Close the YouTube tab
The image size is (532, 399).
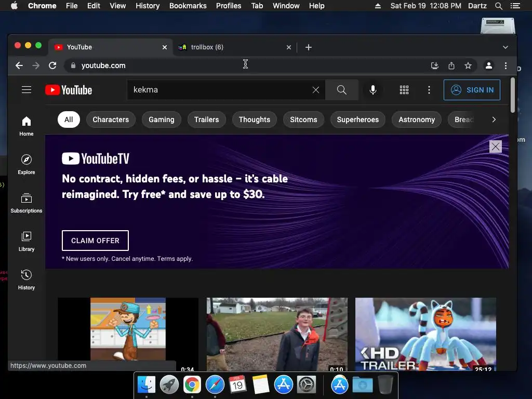pyautogui.click(x=165, y=47)
